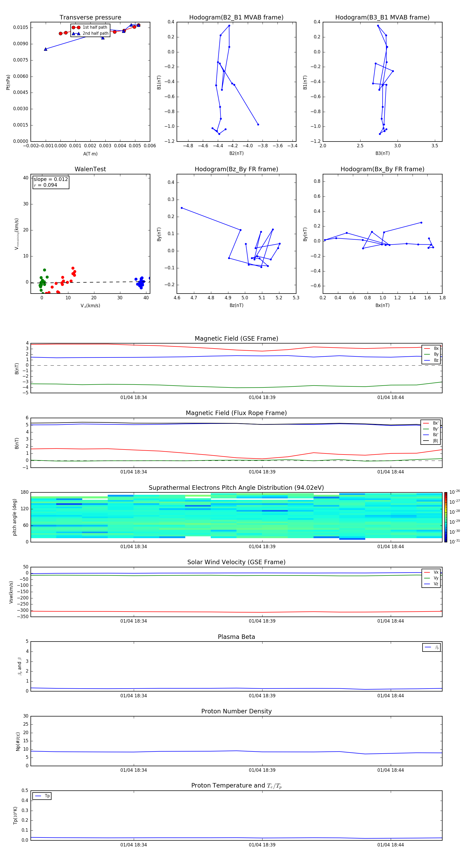Click the 'Hodogram(Bx_By FR frame)' title
The width and height of the screenshot is (473, 868).
(382, 169)
